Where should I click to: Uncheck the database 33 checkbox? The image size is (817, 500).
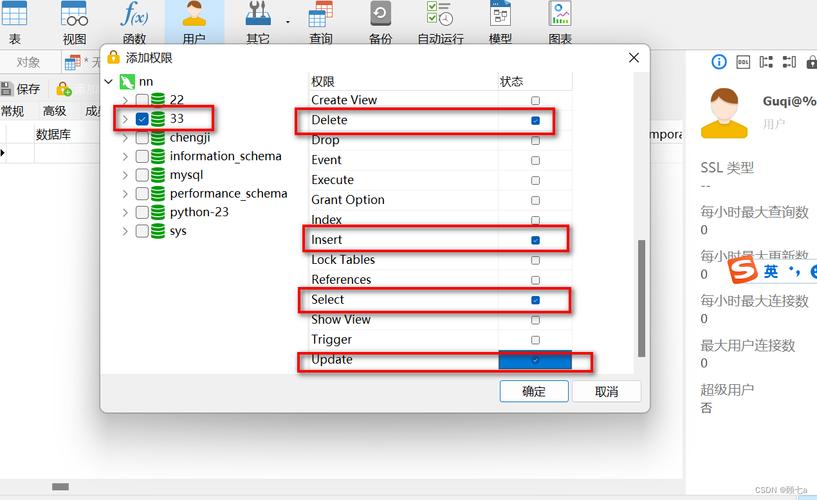click(x=142, y=119)
